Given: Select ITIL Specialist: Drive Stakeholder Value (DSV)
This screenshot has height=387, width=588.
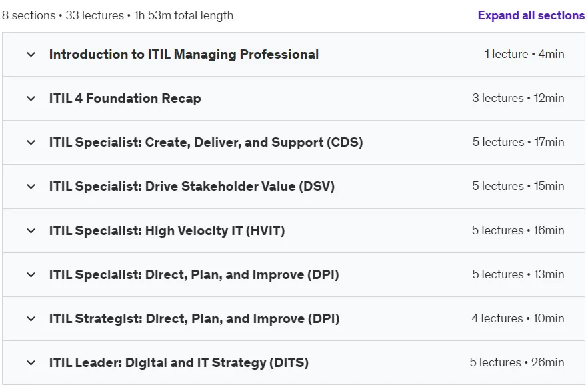Looking at the screenshot, I should [x=191, y=187].
